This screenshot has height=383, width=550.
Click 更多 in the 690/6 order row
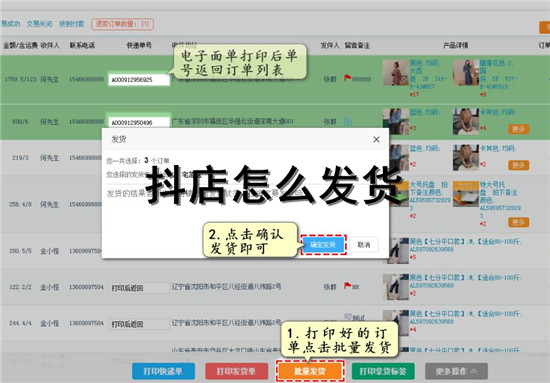pos(518,129)
